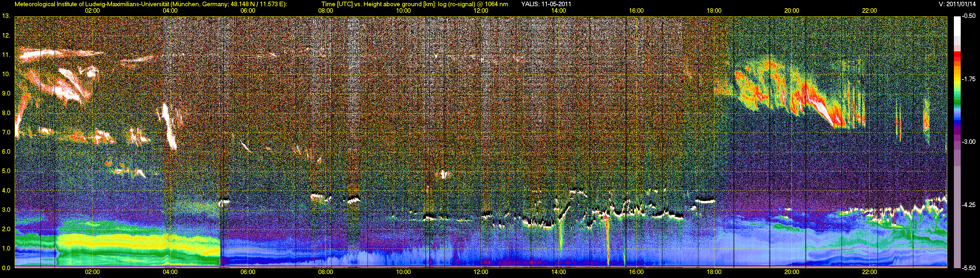Screen dimensions: 980x278
Task: Click the 7.0 km height axis label
Action: click(6, 132)
